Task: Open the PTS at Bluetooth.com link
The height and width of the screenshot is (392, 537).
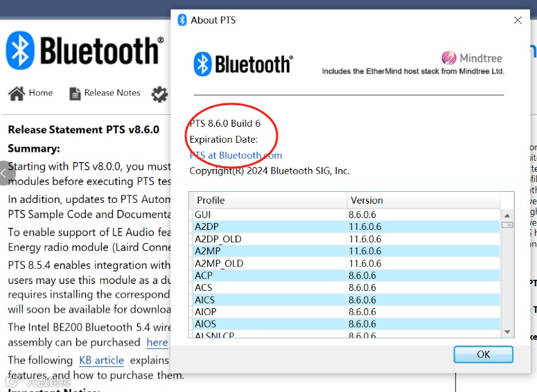Action: click(x=236, y=155)
